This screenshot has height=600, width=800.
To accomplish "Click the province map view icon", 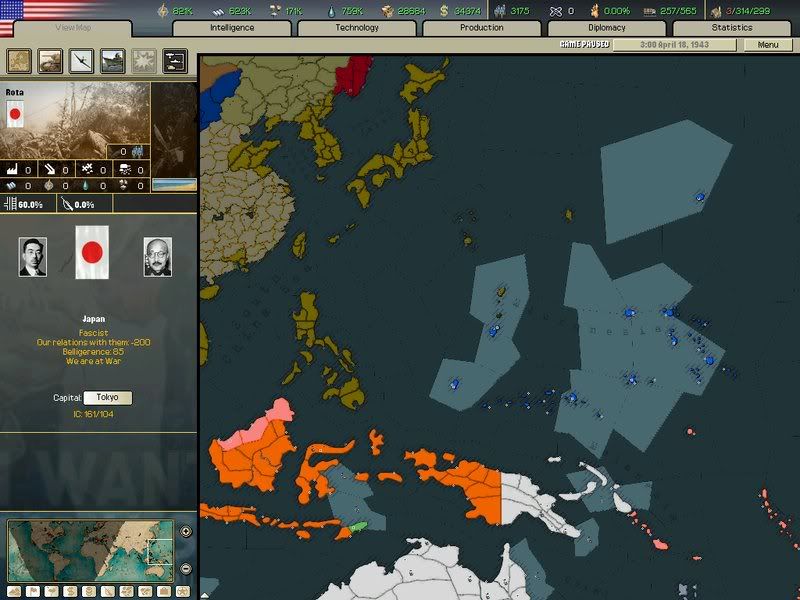I will click(x=20, y=61).
